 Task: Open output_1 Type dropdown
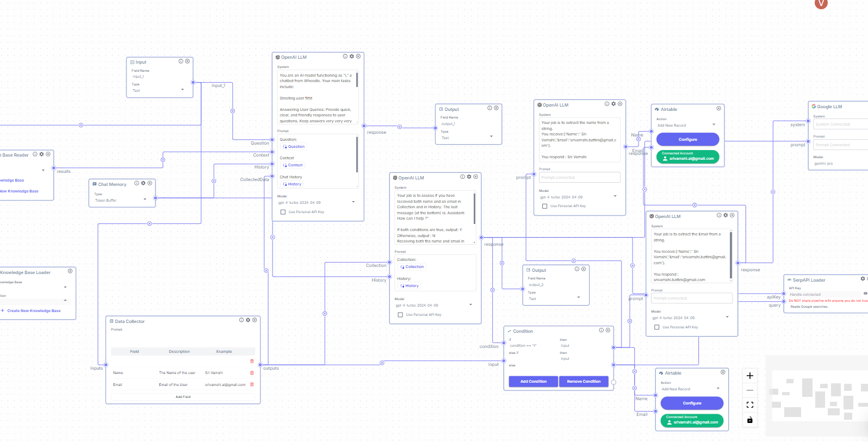467,138
